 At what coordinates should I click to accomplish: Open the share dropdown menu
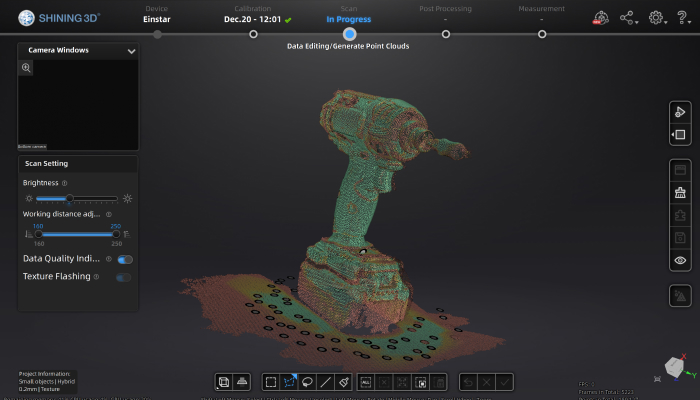click(x=629, y=18)
